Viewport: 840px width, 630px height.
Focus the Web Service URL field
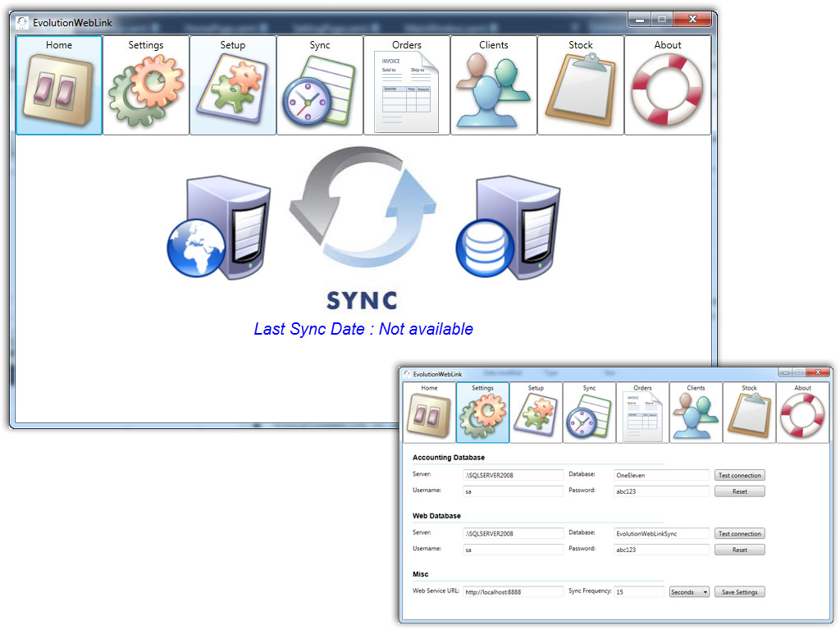[x=514, y=592]
